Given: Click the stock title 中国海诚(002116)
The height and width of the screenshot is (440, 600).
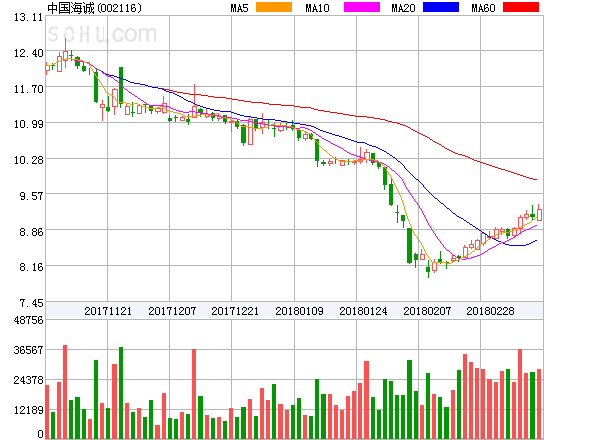Looking at the screenshot, I should (94, 8).
